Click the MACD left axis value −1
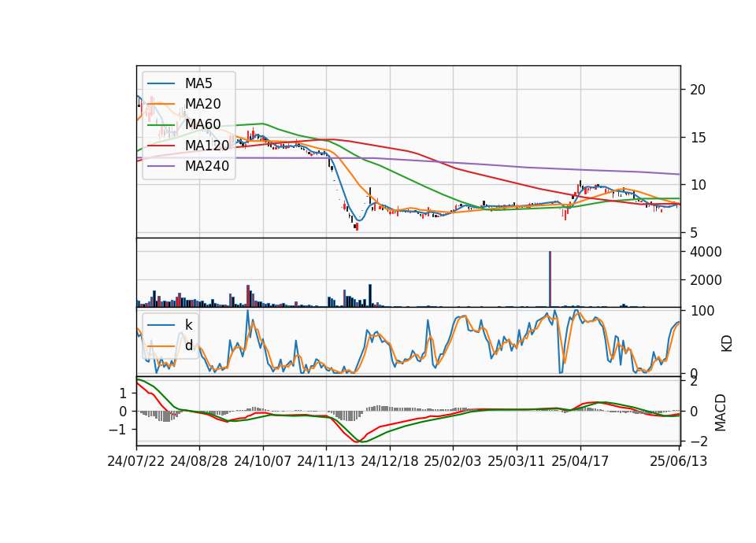The image size is (756, 543). 118,430
